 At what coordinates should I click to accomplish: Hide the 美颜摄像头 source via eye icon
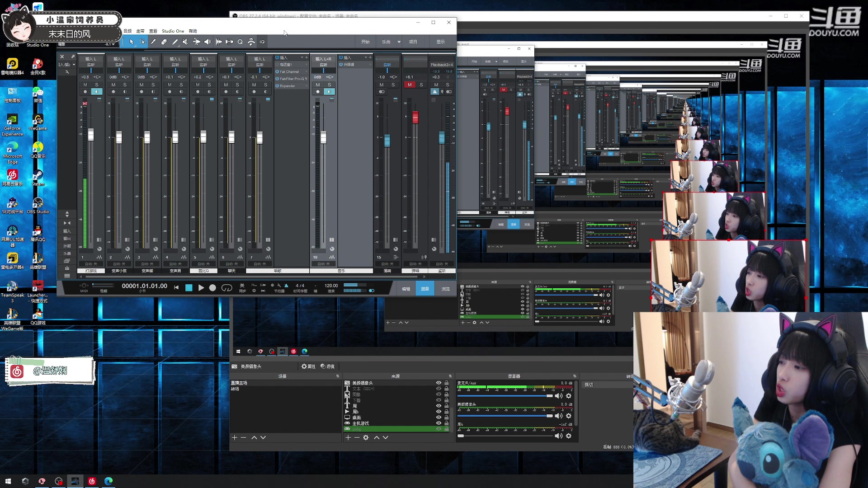[439, 383]
